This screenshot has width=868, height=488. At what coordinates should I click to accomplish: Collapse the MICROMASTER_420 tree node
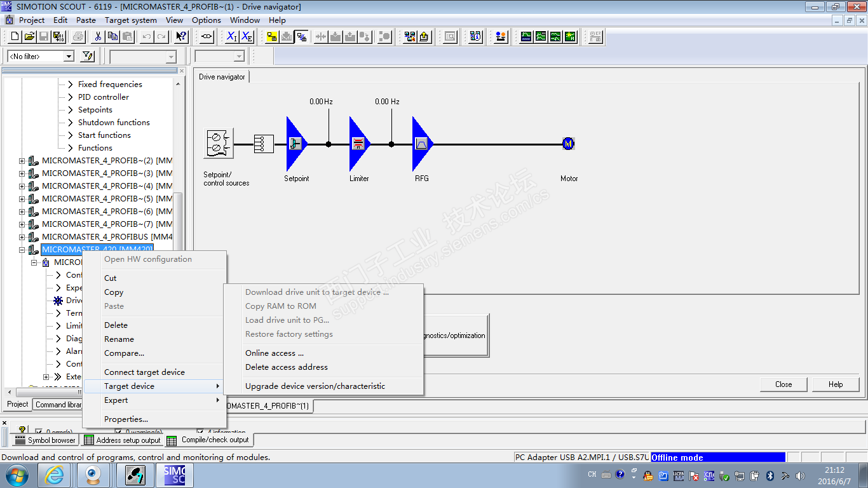coord(22,250)
